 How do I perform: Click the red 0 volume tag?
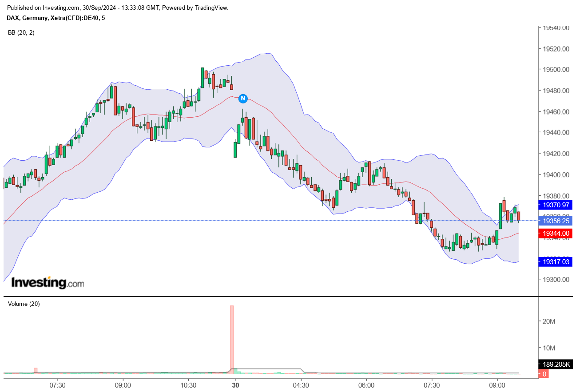coord(544,374)
